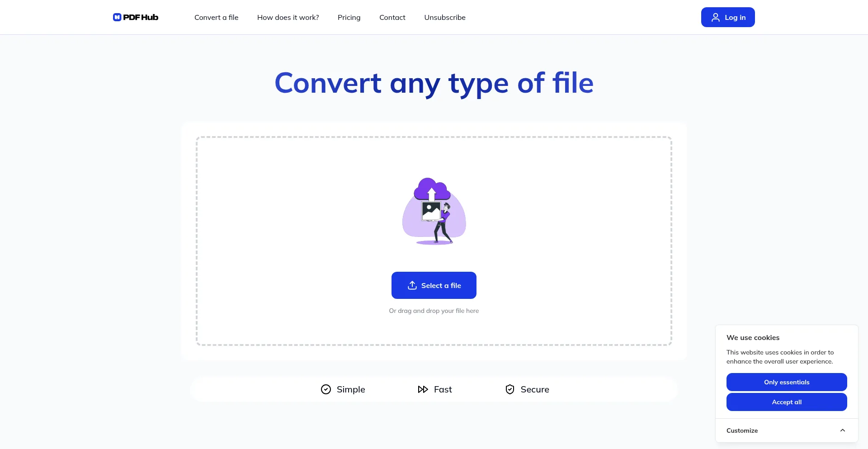The width and height of the screenshot is (868, 449).
Task: Click the Secure shield icon
Action: pyautogui.click(x=509, y=389)
